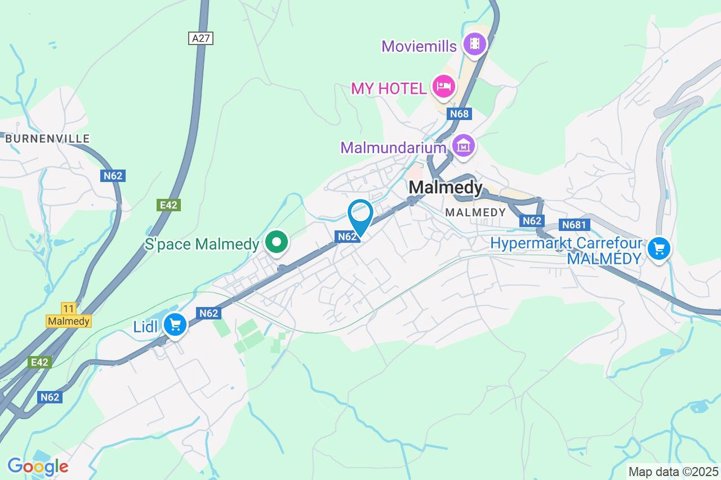Click the Map data ©2025 attribution
This screenshot has height=480, width=721.
click(673, 472)
